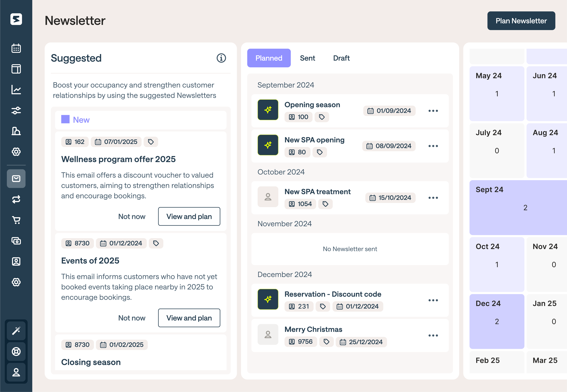Open the calendar icon in the sidebar
Screen dimensions: 567x392
pyautogui.click(x=16, y=48)
